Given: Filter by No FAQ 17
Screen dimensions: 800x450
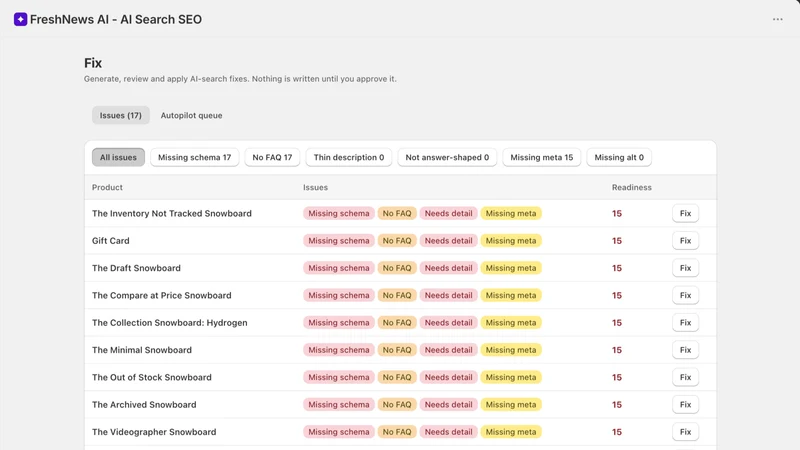Looking at the screenshot, I should tap(272, 157).
